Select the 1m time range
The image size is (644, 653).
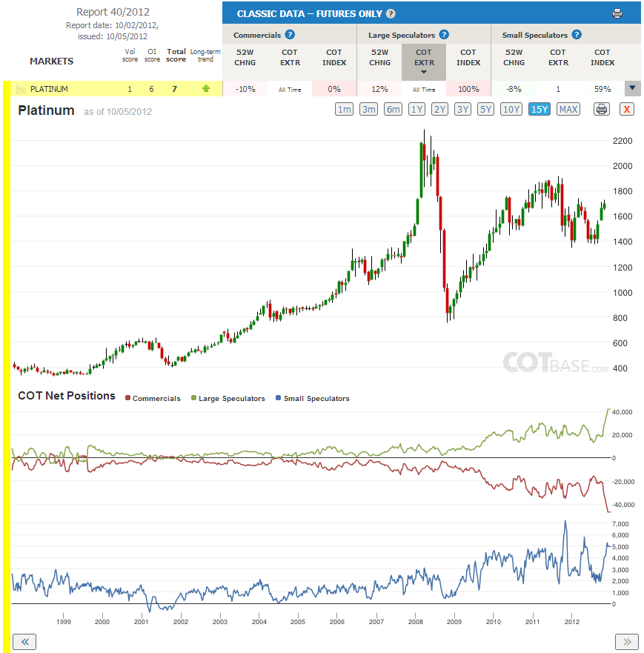click(x=344, y=109)
